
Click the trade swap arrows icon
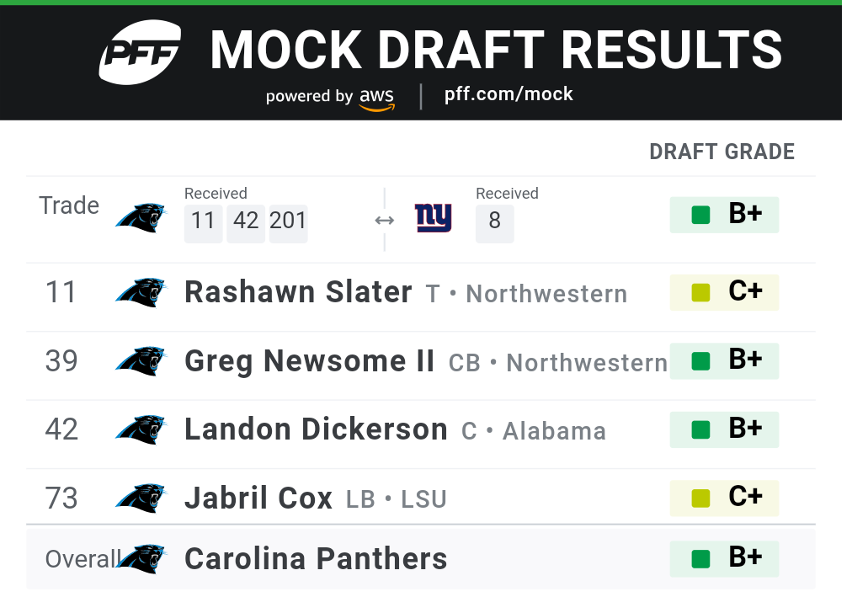point(384,221)
